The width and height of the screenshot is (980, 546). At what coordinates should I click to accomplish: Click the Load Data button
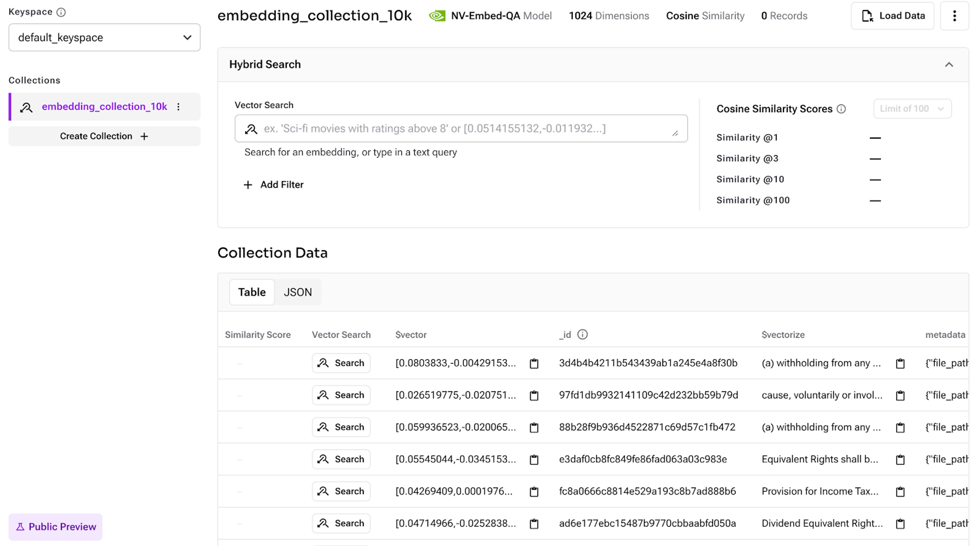(x=892, y=16)
